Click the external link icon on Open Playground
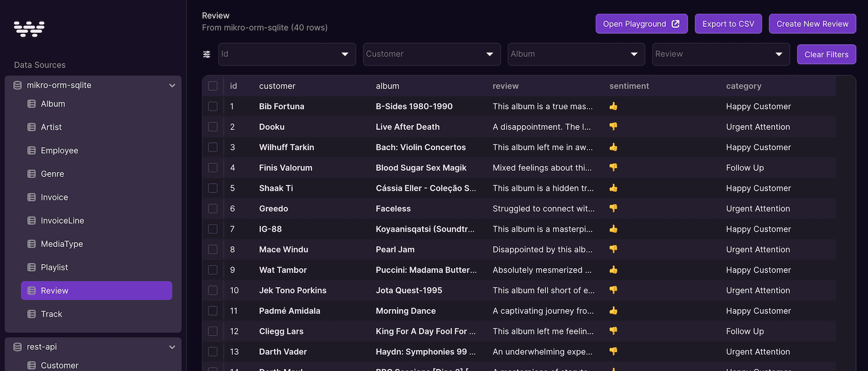Image resolution: width=868 pixels, height=371 pixels. 675,24
